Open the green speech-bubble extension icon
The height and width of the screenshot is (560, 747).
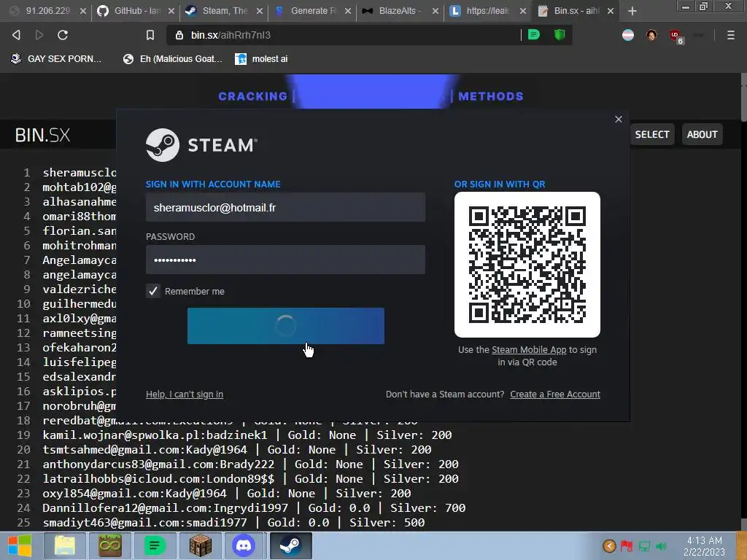[x=534, y=35]
